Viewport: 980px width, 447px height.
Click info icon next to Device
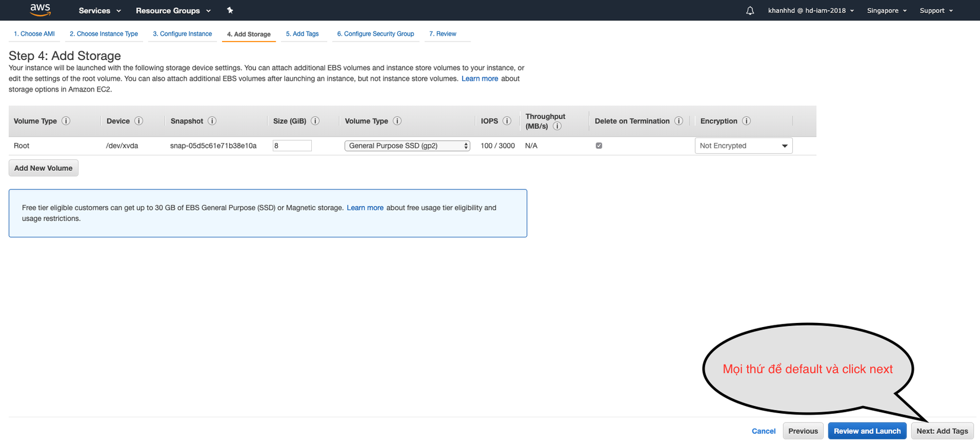tap(138, 121)
